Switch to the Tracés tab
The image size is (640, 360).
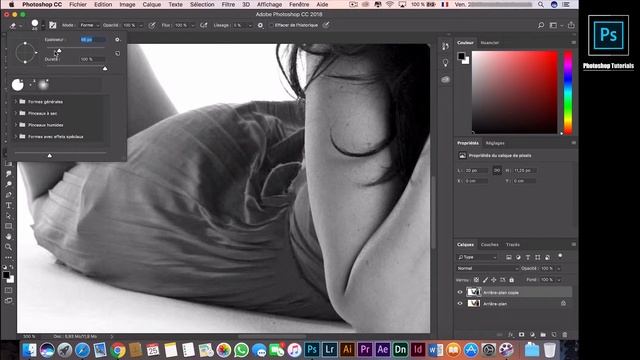[x=513, y=245]
